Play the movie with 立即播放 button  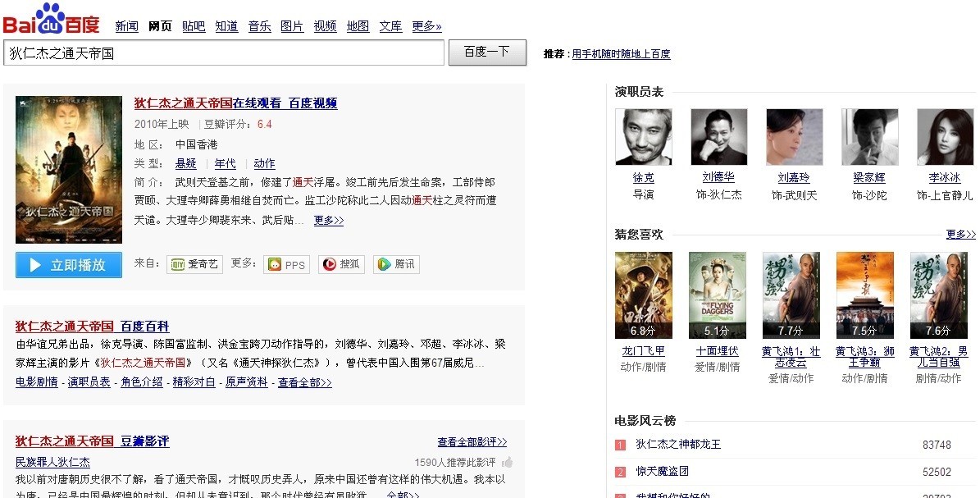(69, 265)
